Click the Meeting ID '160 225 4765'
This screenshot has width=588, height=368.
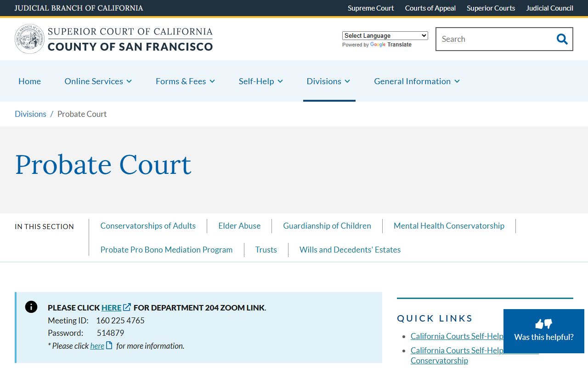(x=120, y=321)
